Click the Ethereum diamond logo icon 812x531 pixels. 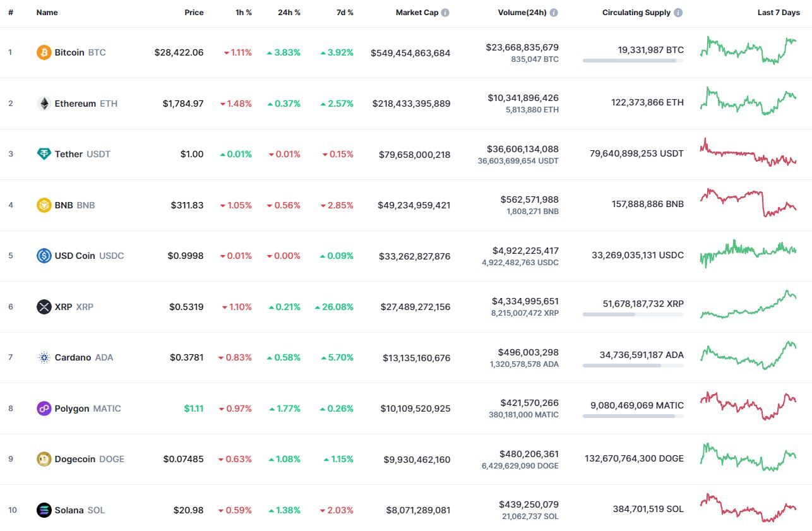tap(44, 104)
